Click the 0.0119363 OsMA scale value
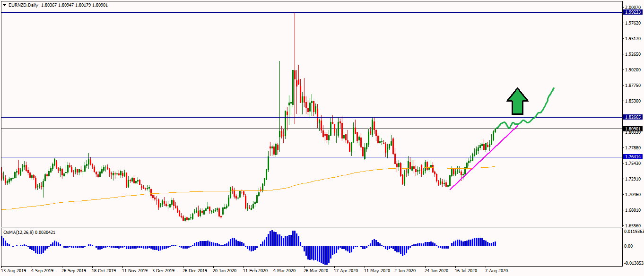Screen dimensions: 644x276 [634, 232]
